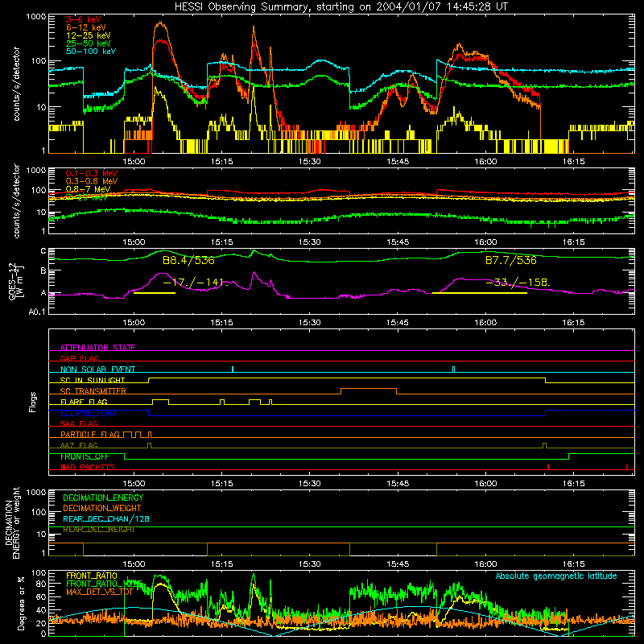
Task: Click the HESSI Observing Summary title text
Action: [341, 7]
